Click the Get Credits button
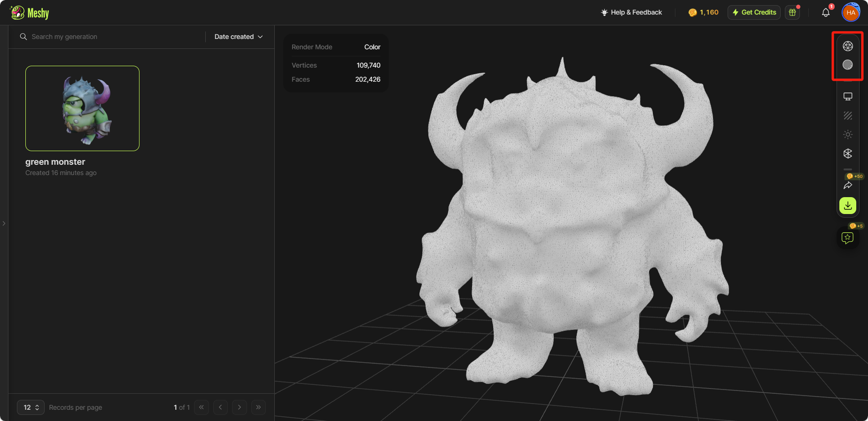This screenshot has width=868, height=421. coord(754,12)
